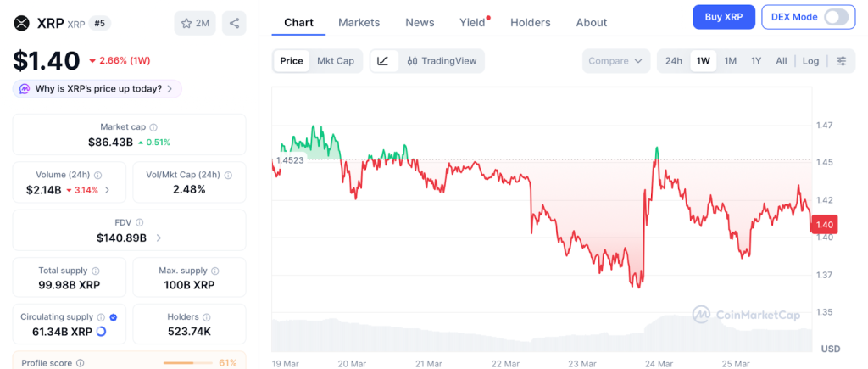Open the Compare dropdown

pos(615,61)
